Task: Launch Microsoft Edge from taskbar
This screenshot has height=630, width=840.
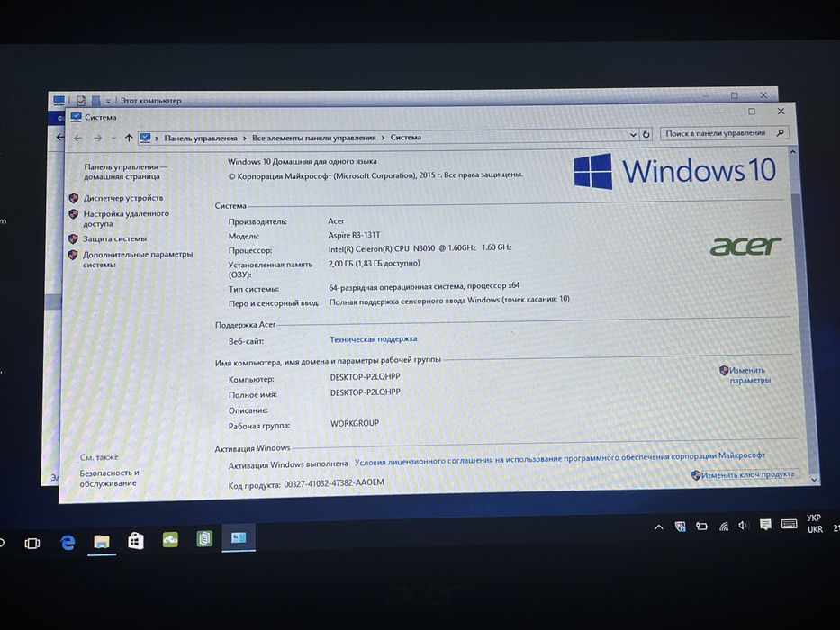Action: pyautogui.click(x=68, y=543)
